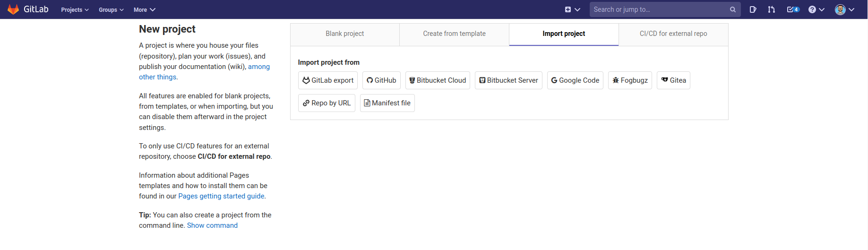The image size is (868, 250).
Task: Open the Projects dropdown menu
Action: click(75, 9)
